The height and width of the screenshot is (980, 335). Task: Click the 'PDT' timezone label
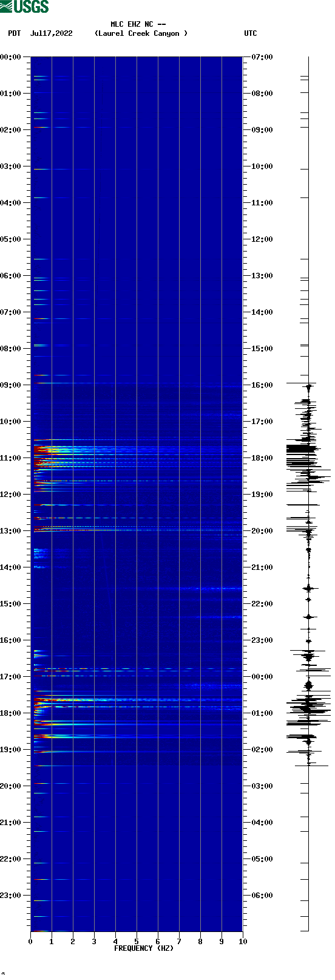14,33
